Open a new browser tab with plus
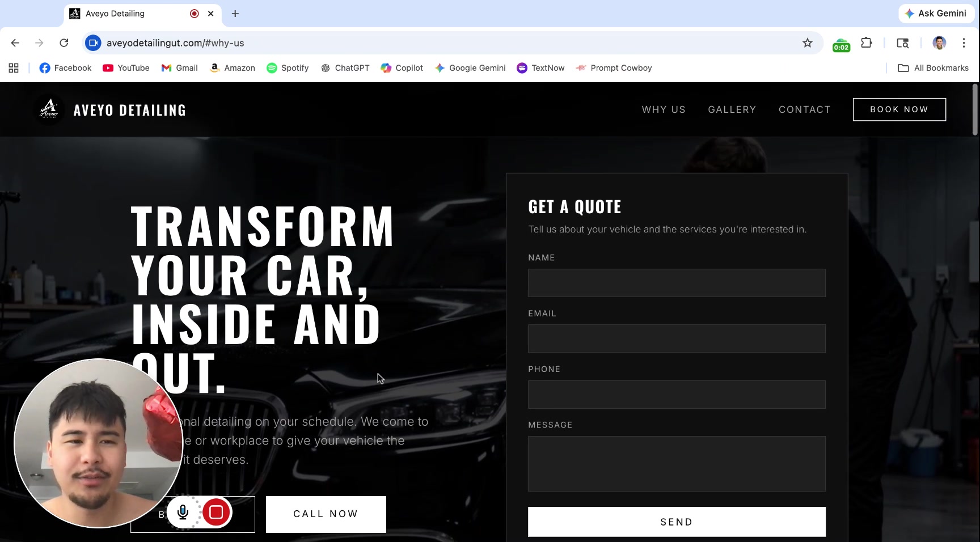The height and width of the screenshot is (542, 980). [235, 14]
